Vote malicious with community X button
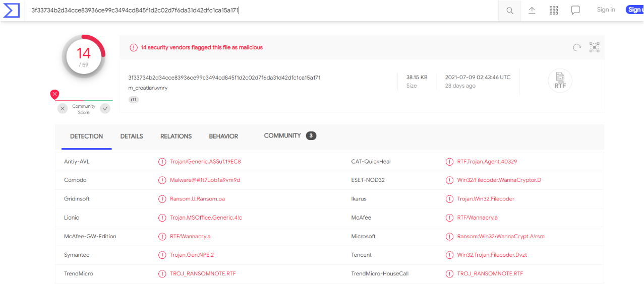Image resolution: width=644 pixels, height=284 pixels. click(63, 108)
